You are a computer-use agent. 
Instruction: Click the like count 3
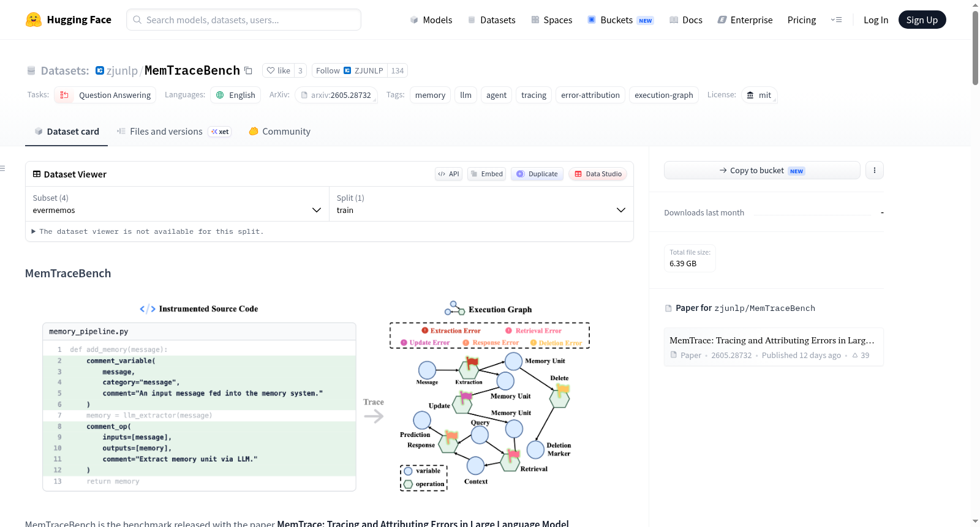(x=300, y=70)
